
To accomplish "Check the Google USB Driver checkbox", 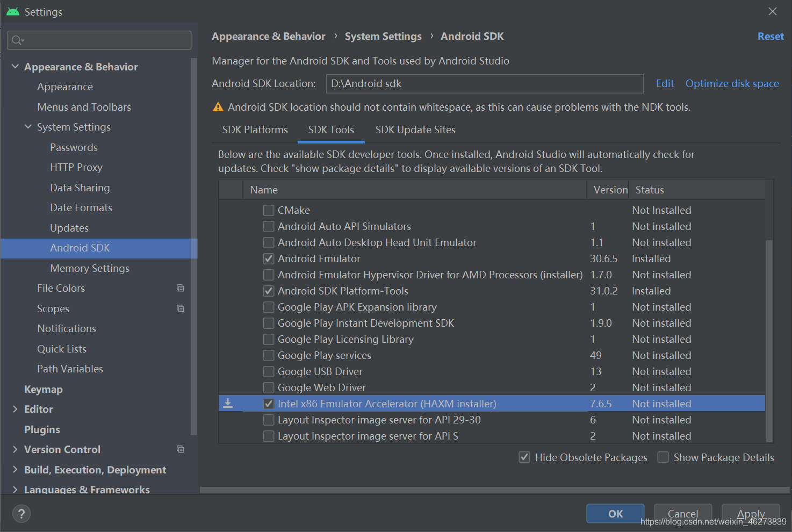I will (269, 371).
